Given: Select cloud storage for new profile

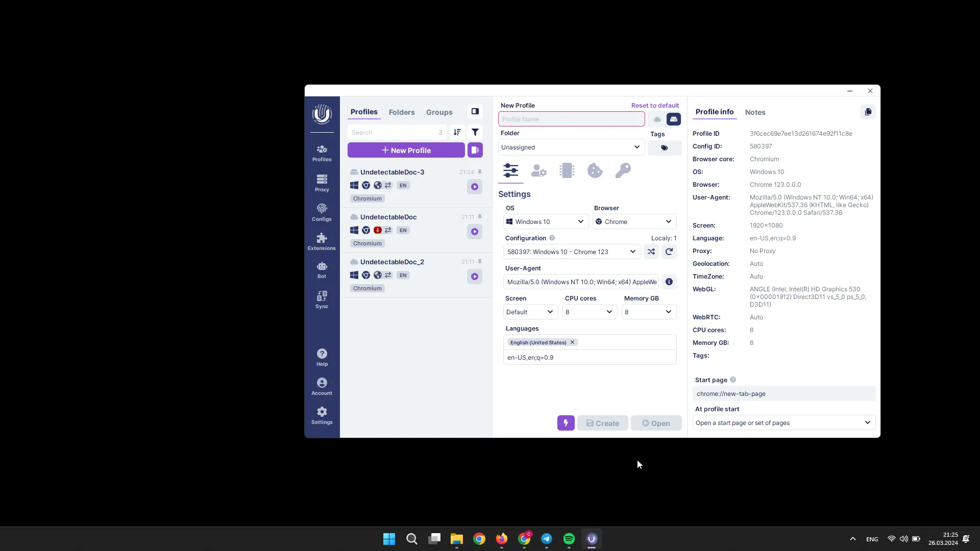Looking at the screenshot, I should click(x=657, y=119).
